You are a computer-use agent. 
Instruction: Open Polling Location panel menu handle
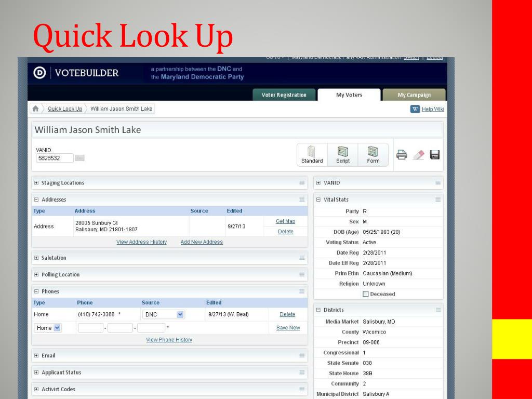302,274
